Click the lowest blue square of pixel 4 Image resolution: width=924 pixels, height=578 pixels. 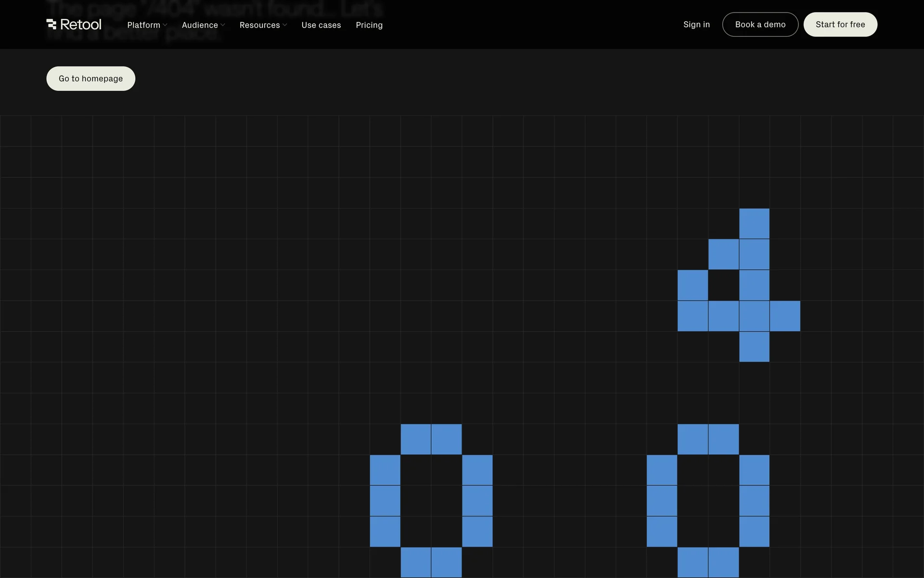pyautogui.click(x=754, y=347)
